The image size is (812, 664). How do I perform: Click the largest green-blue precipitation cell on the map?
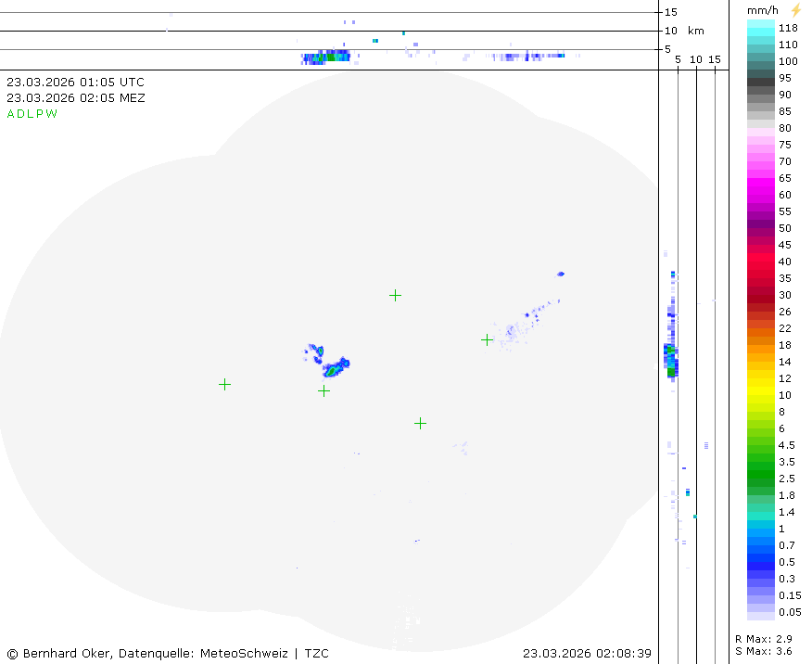tap(335, 367)
